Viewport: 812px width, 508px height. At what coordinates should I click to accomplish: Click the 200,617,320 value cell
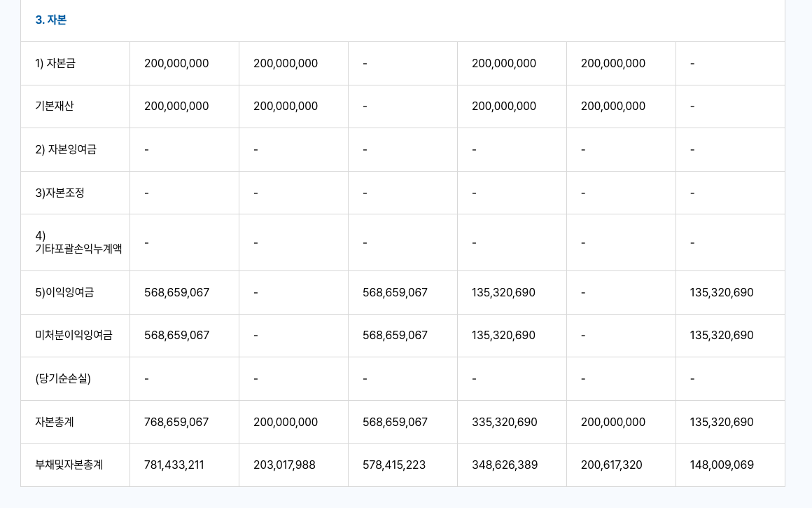[612, 465]
